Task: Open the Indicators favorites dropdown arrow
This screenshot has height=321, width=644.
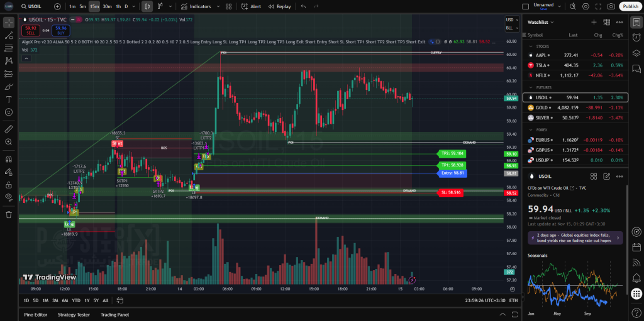Action: coord(218,6)
